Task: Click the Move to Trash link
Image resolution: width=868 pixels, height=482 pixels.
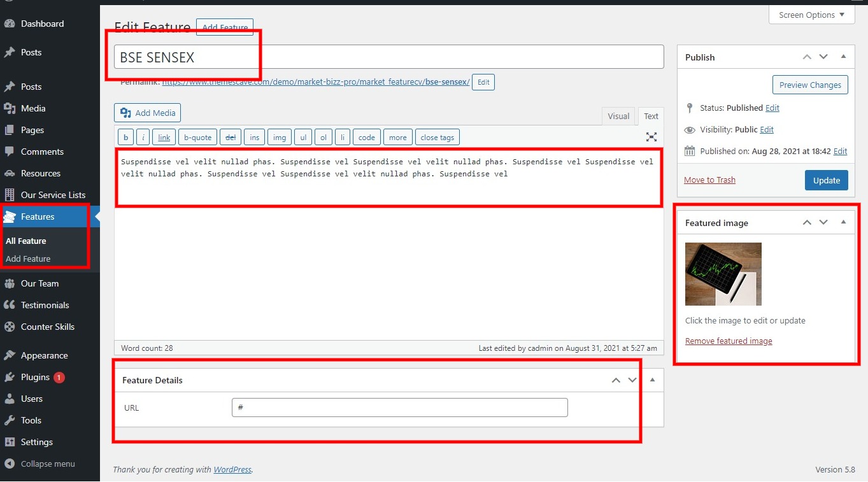Action: [x=709, y=180]
